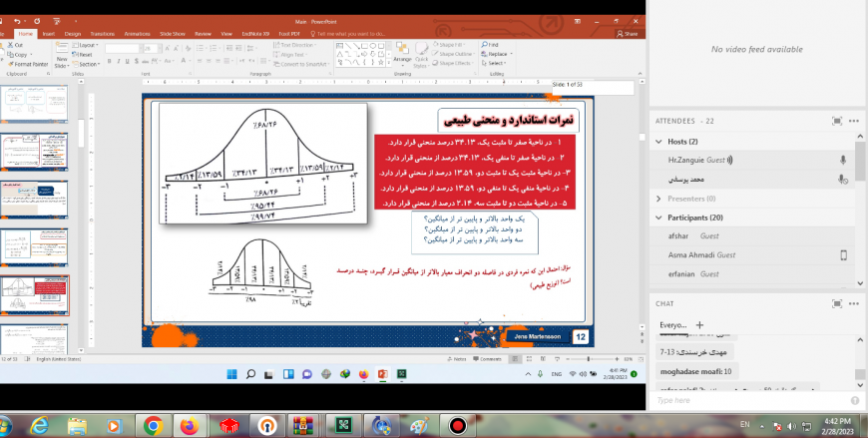Collapse the Participants (20) section
The width and height of the screenshot is (868, 438).
point(658,218)
